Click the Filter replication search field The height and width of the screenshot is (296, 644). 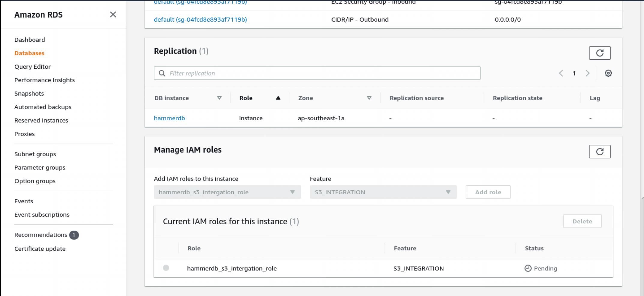(317, 73)
